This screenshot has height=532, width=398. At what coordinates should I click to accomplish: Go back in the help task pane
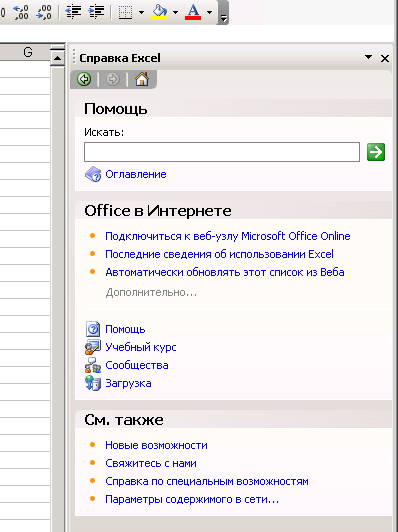[84, 79]
